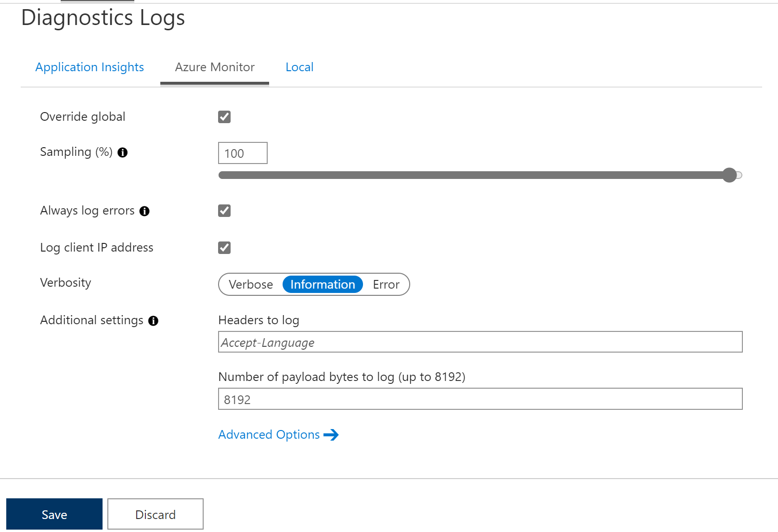Uncheck the Override global checkbox
The width and height of the screenshot is (778, 532).
click(224, 117)
